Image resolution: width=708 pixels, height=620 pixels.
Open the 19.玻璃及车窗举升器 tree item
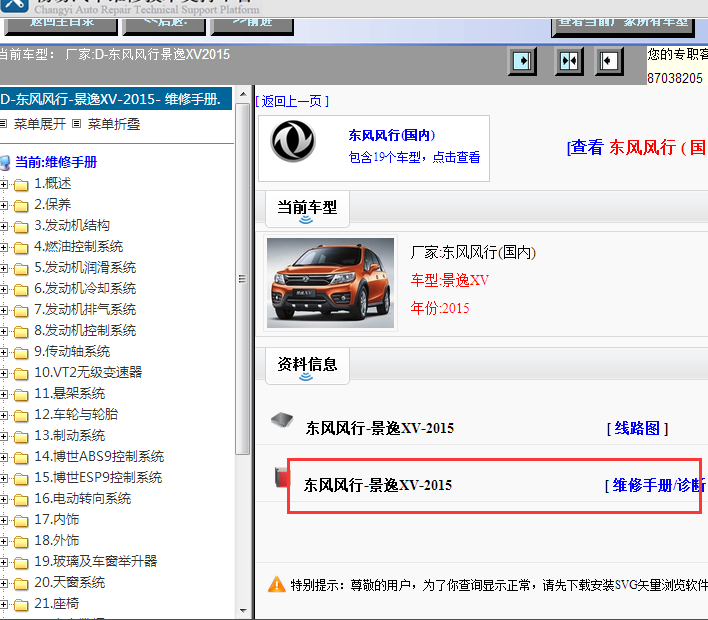pos(96,561)
